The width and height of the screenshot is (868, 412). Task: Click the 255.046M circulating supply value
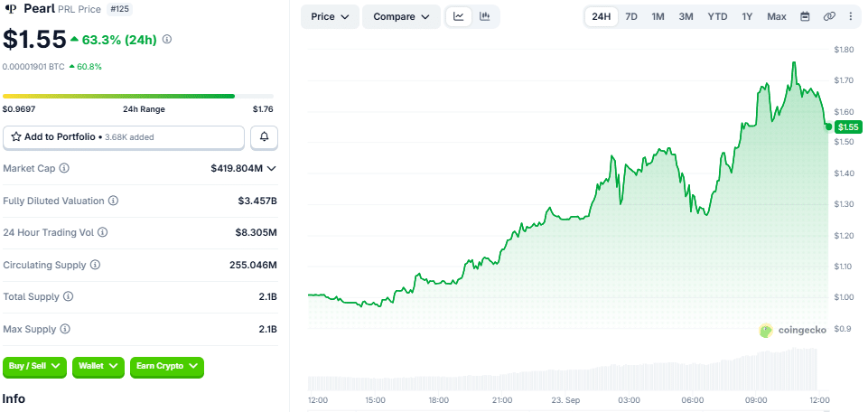coord(253,266)
